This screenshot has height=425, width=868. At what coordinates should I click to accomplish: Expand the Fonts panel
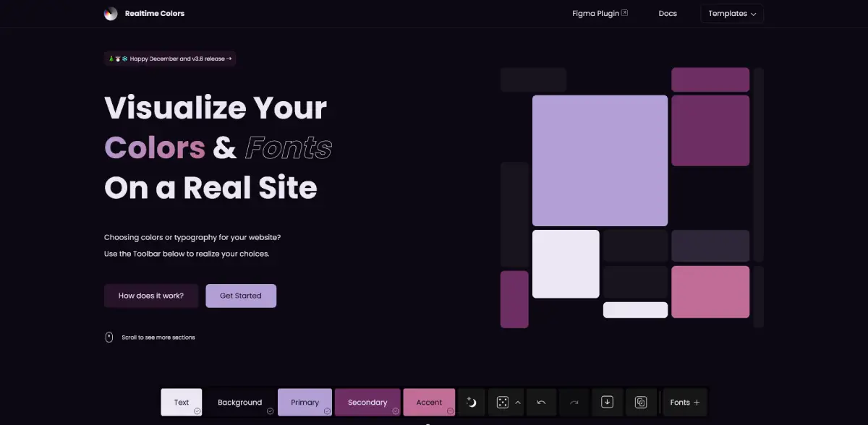click(x=684, y=403)
